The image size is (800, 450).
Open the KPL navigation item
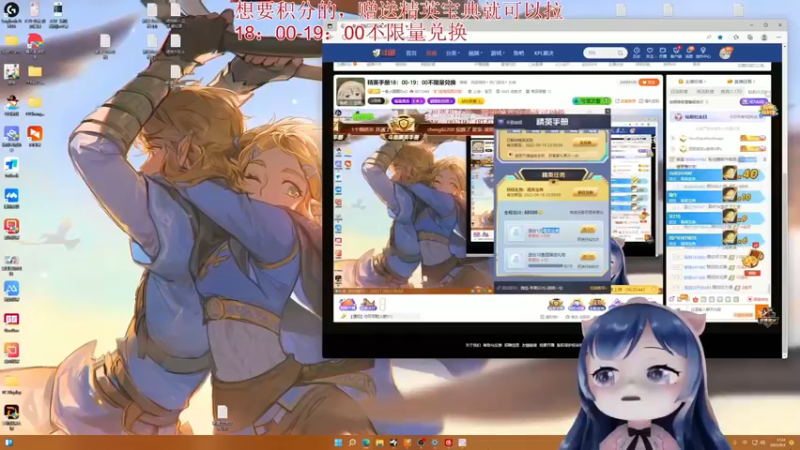tap(543, 53)
